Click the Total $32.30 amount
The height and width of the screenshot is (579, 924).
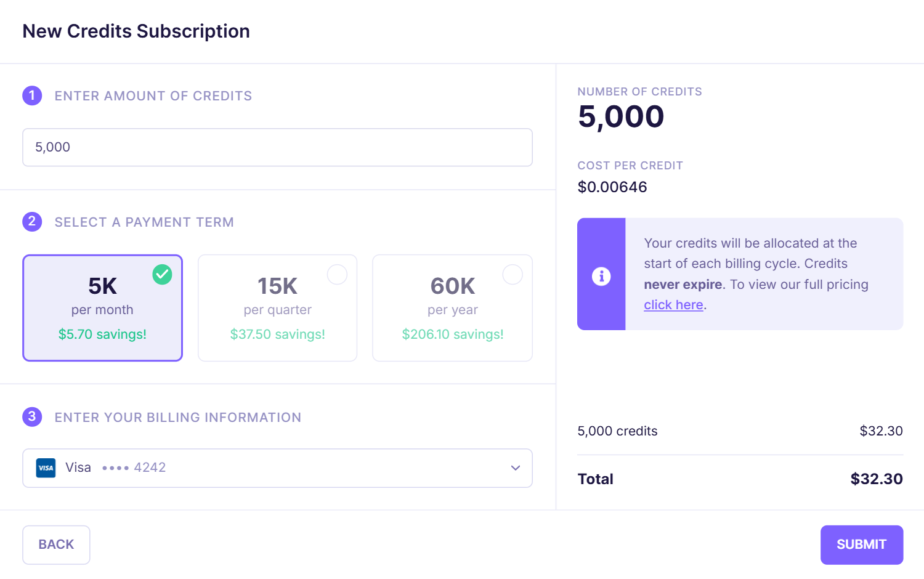(877, 479)
